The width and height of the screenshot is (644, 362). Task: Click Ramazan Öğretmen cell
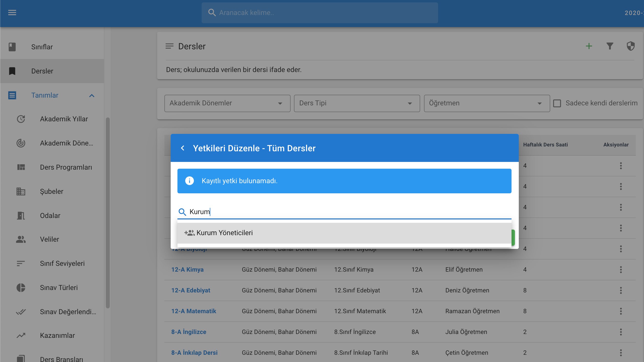point(472,311)
